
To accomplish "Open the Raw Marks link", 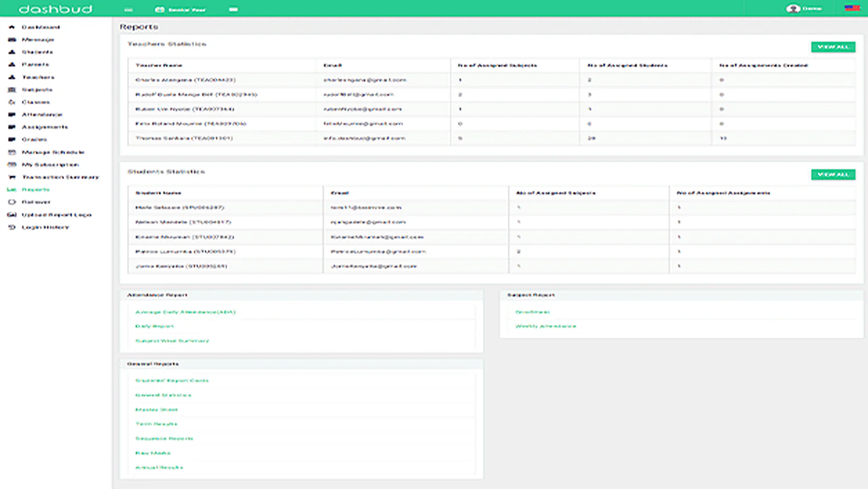I will [x=153, y=453].
